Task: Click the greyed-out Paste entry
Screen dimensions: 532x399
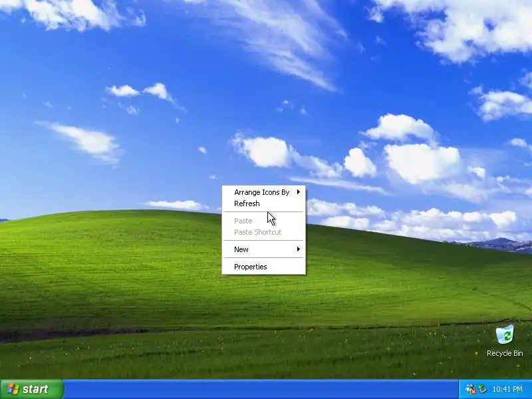Action: [263, 221]
